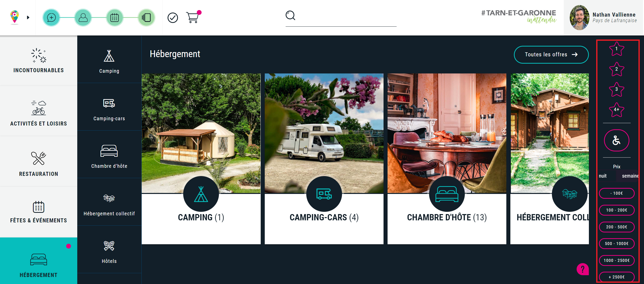Viewport: 644px width, 284px height.
Task: Open the chat bubble step icon
Action: click(x=51, y=18)
